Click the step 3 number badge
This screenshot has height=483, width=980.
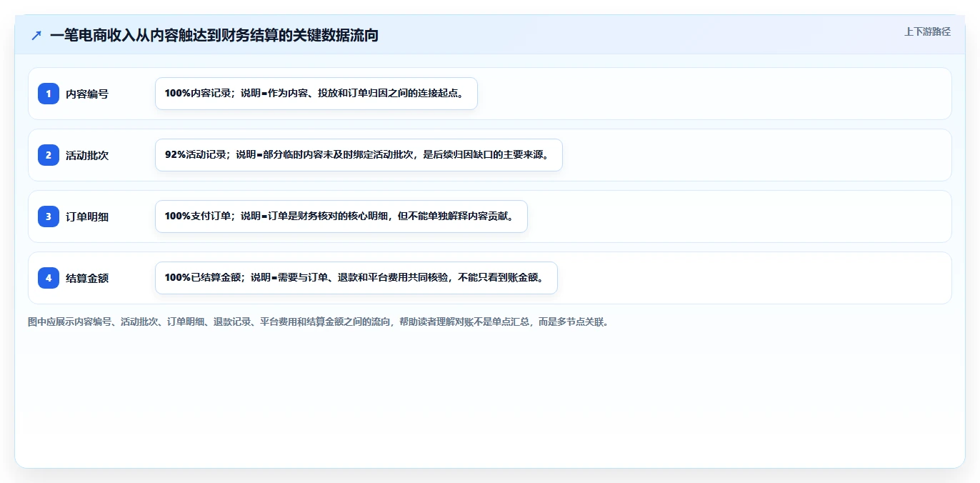49,216
